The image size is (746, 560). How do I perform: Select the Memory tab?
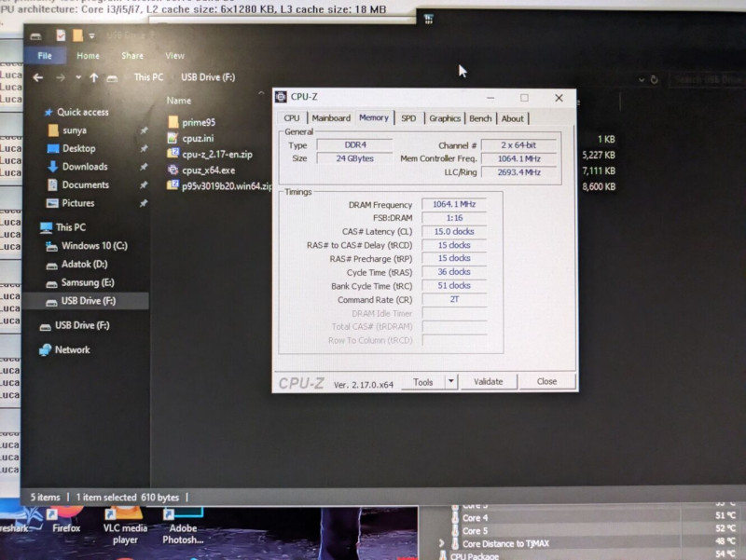(x=374, y=117)
